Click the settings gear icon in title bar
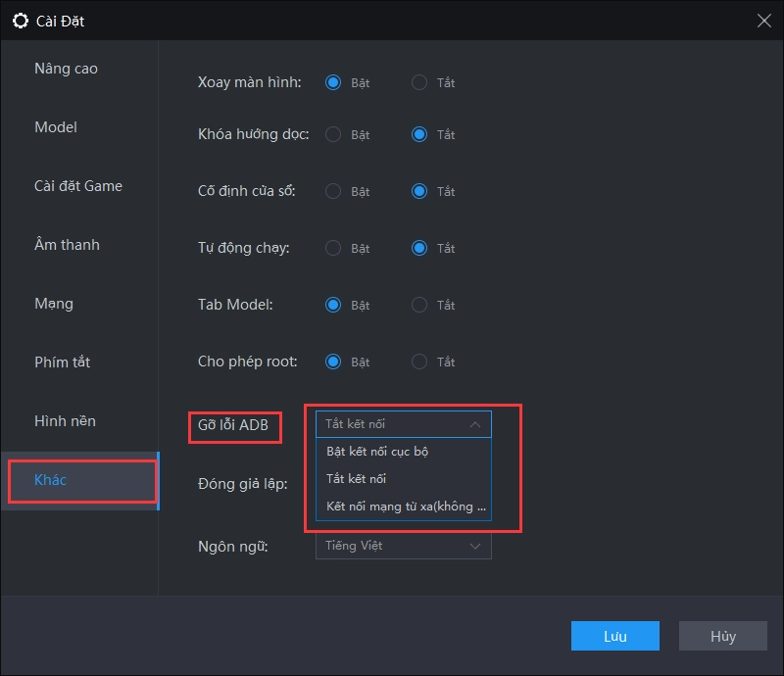 (x=20, y=20)
